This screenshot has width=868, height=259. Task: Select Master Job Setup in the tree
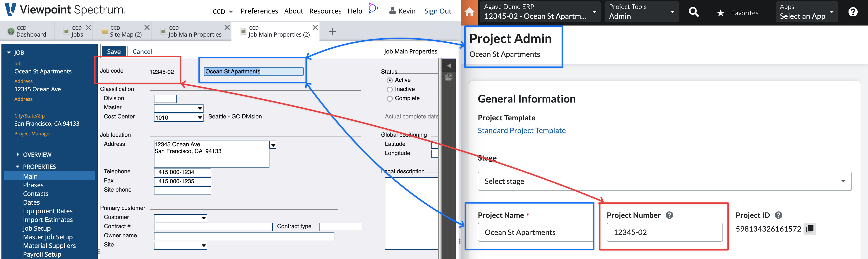[x=48, y=237]
